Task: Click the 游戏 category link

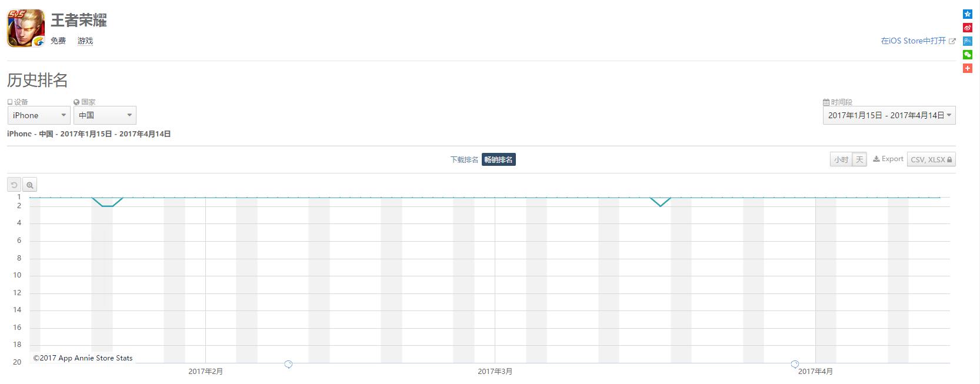Action: 85,41
